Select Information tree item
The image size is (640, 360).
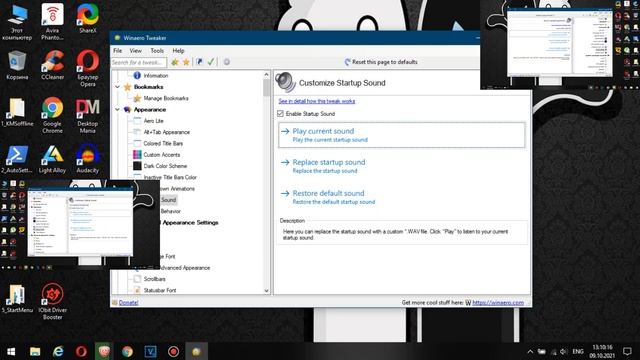pos(156,76)
